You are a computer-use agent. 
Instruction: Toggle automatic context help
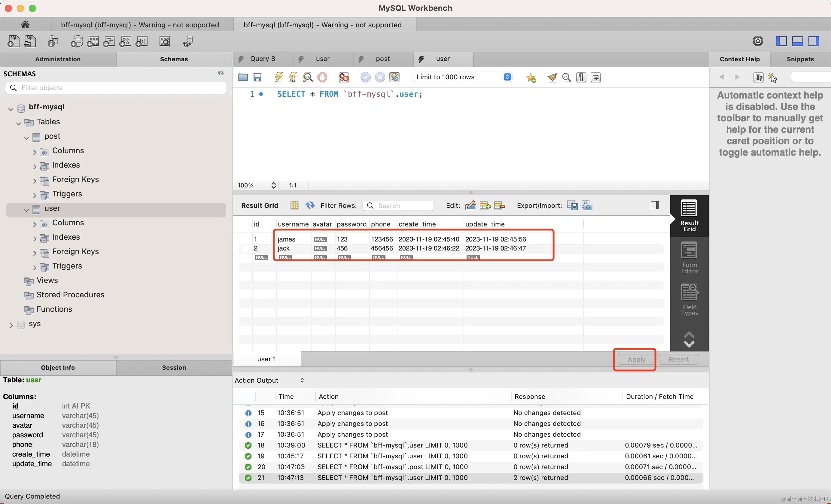point(772,77)
